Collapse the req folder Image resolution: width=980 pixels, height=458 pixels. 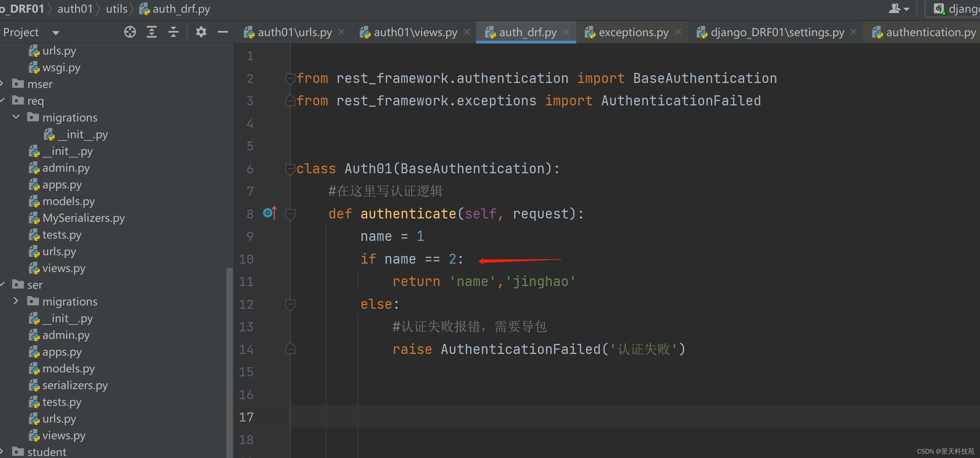2,100
